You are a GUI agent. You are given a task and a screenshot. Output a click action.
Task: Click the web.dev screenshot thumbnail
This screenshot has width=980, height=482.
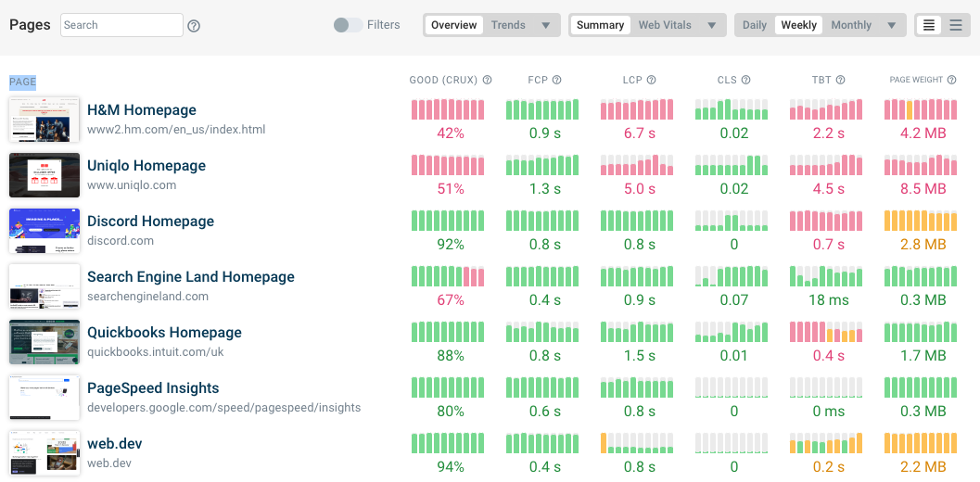tap(45, 453)
